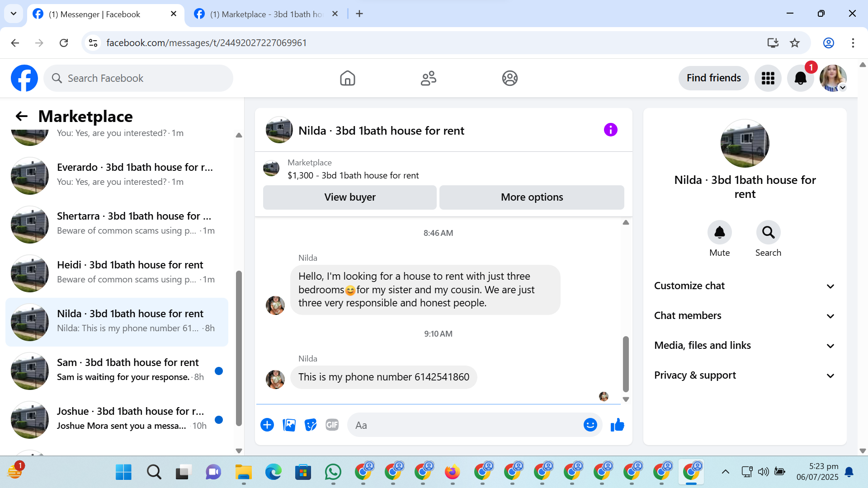The height and width of the screenshot is (488, 868).
Task: Open the Groups icon in top navigation
Action: click(x=509, y=78)
